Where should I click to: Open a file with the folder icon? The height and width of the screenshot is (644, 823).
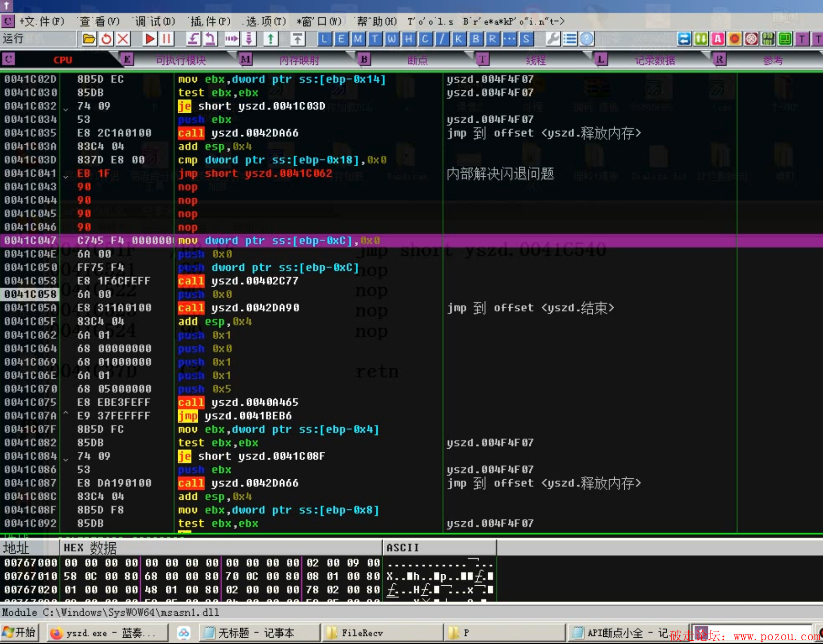(89, 39)
